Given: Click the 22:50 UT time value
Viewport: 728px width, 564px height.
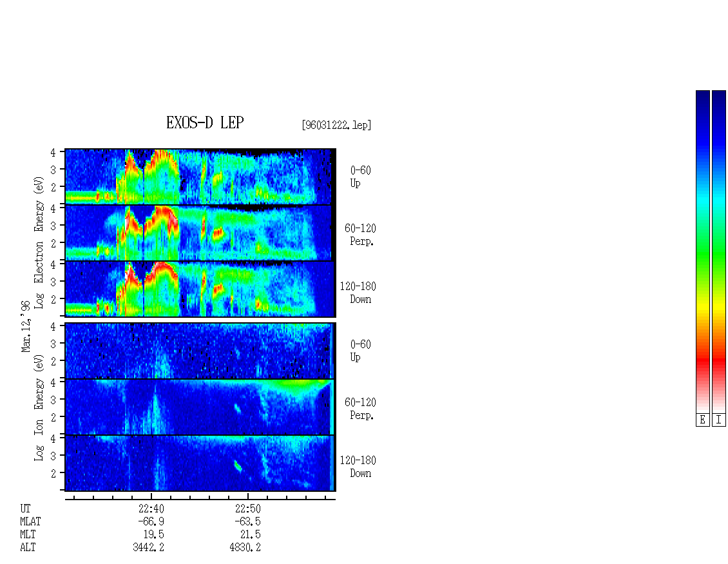Looking at the screenshot, I should pos(248,509).
